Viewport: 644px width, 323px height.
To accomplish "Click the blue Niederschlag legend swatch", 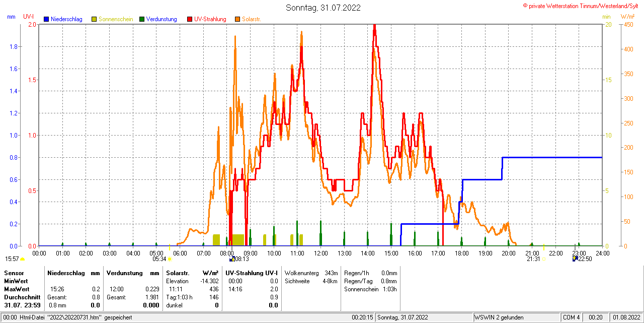I will pos(46,19).
